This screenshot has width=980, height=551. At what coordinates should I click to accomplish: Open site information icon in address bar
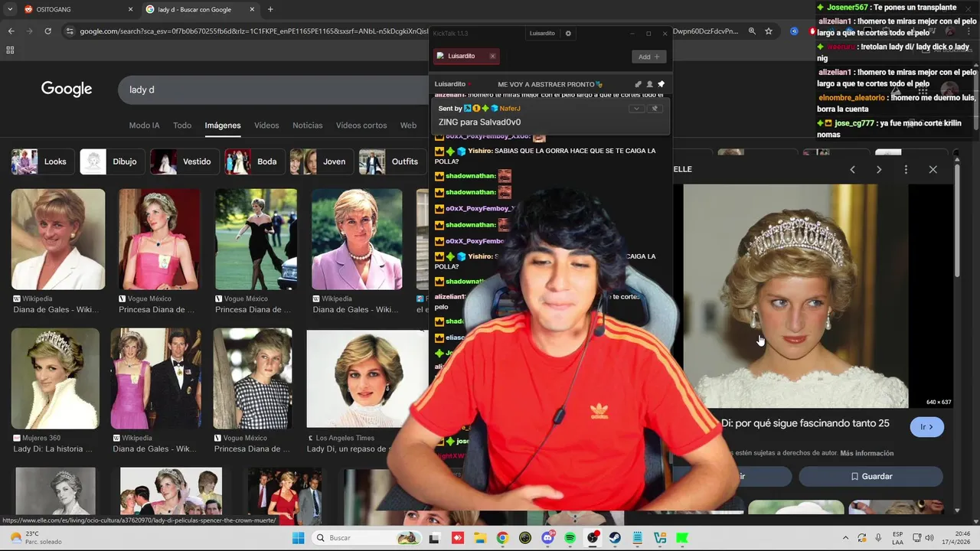(70, 31)
